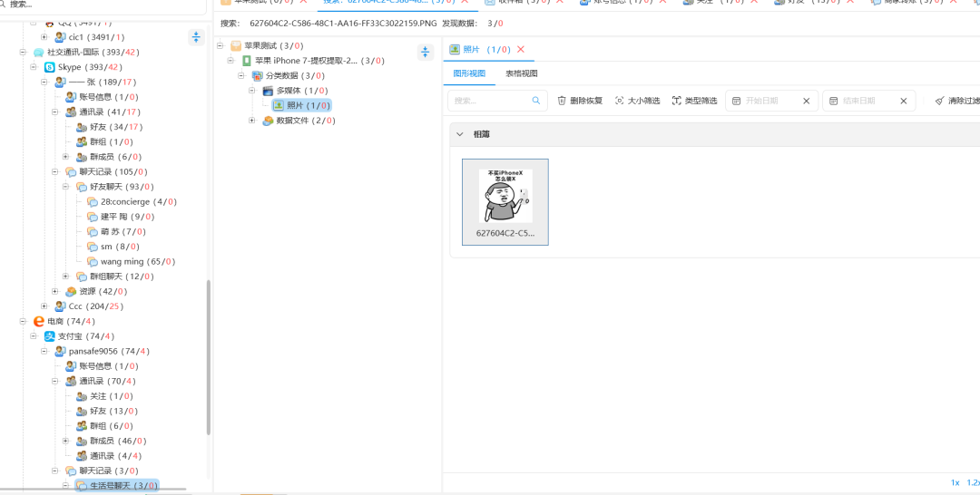Switch to the 表格视图 tab
The width and height of the screenshot is (980, 495).
(522, 73)
